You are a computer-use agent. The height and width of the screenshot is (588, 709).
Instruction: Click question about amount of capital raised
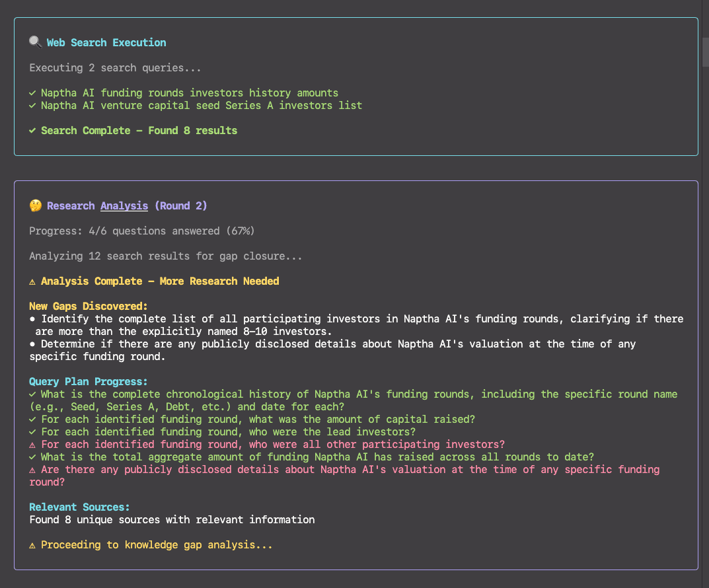tap(258, 420)
